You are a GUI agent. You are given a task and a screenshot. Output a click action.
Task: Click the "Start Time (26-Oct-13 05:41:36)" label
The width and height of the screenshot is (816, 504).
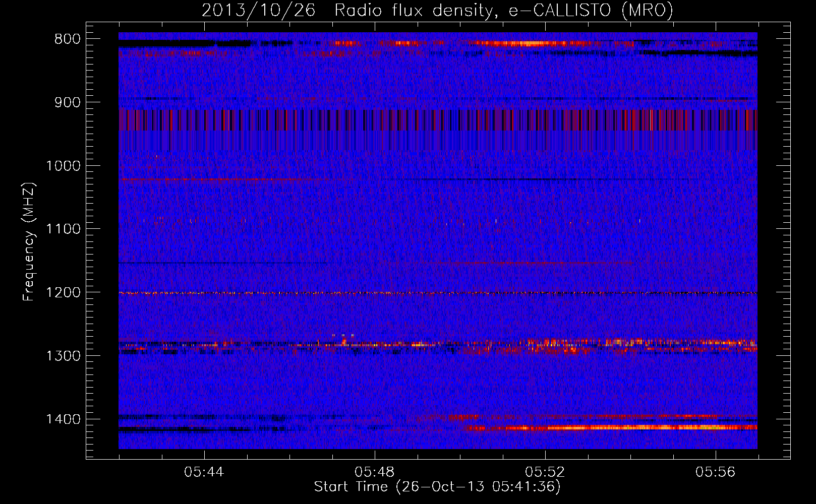point(437,487)
